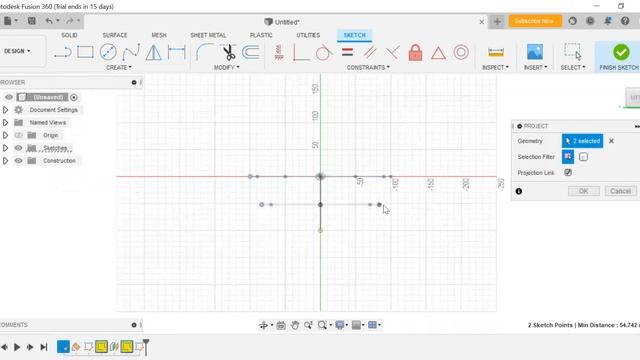The image size is (640, 360).
Task: Click the Select window tool icon
Action: click(x=572, y=51)
